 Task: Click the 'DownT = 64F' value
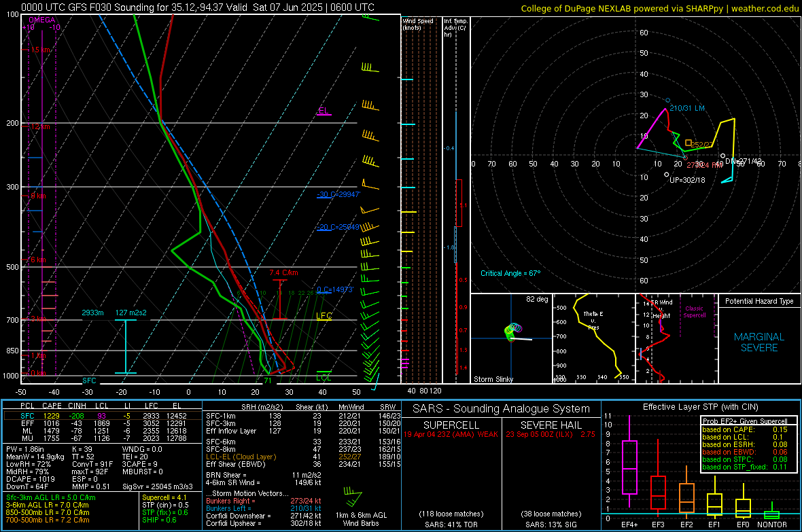[27, 486]
